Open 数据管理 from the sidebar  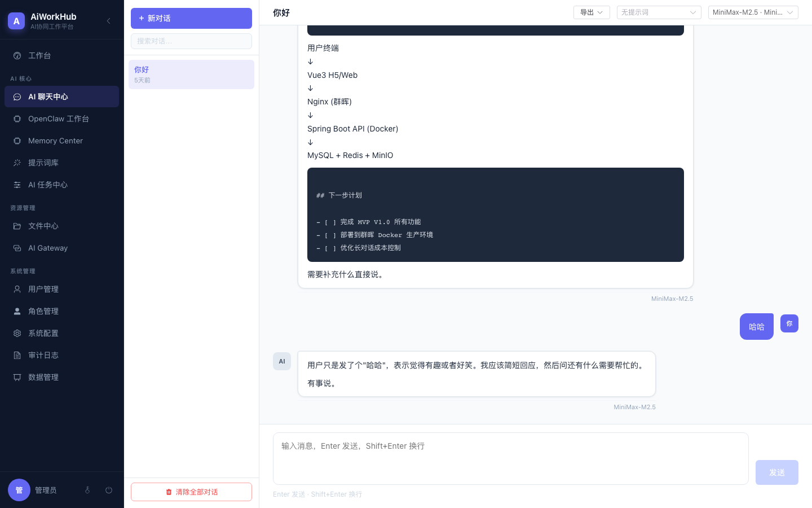(x=62, y=377)
